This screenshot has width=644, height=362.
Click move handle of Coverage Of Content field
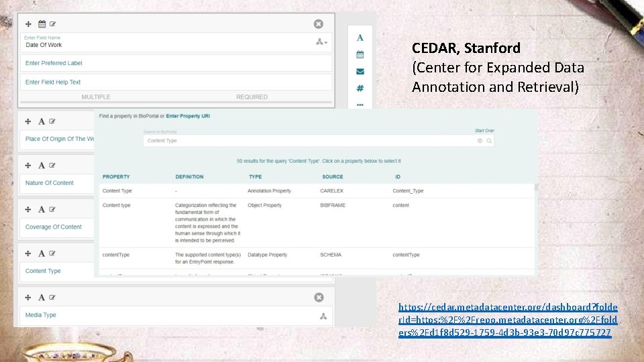[28, 209]
